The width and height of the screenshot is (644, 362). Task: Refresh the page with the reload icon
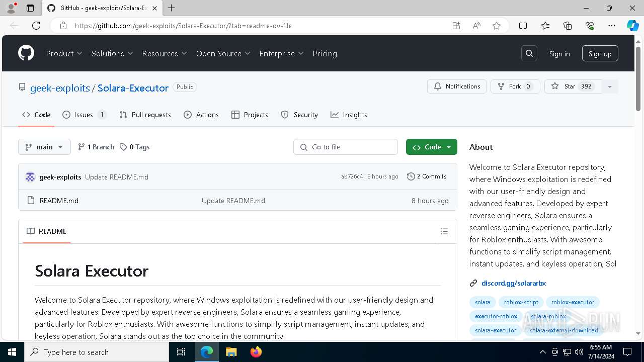[36, 26]
